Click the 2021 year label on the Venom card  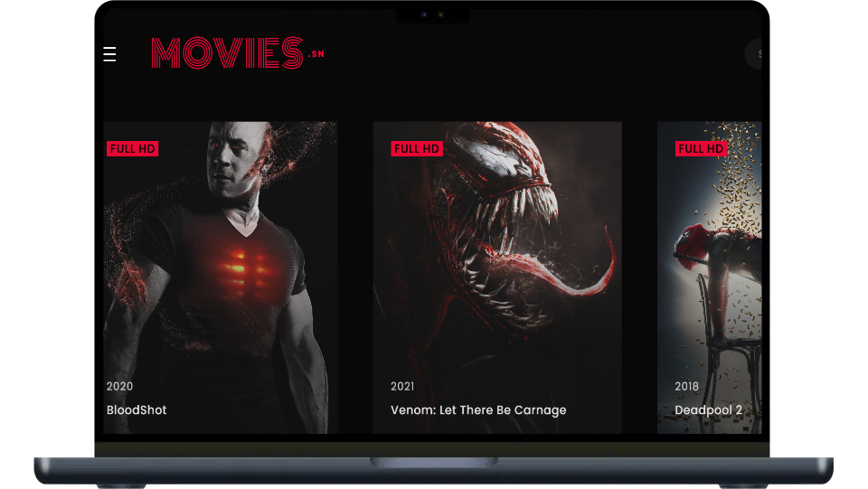402,387
